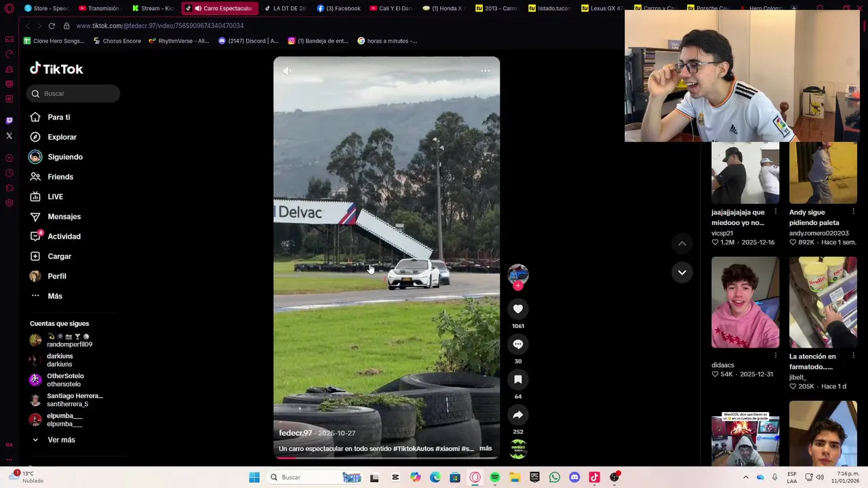Click the TikTok logo

[x=56, y=68]
